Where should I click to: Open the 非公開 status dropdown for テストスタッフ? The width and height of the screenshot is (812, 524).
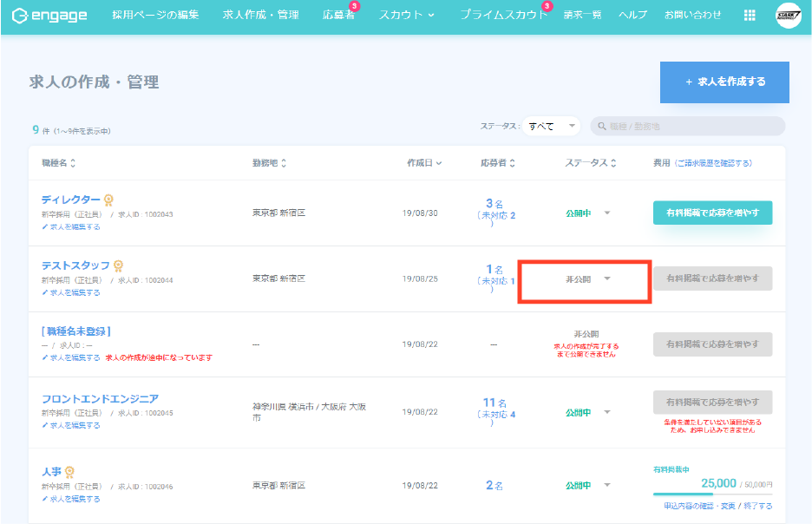[x=588, y=279]
